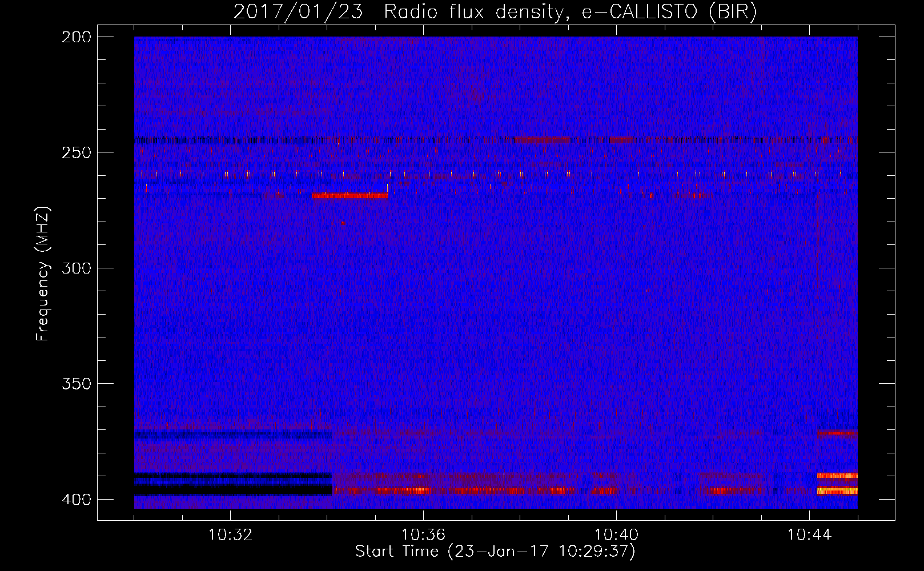The width and height of the screenshot is (924, 571).
Task: Click the 10:36 time tick label
Action: tap(423, 535)
